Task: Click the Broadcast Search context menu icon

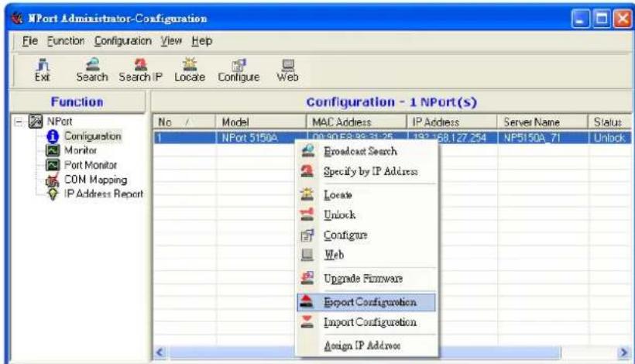Action: 307,150
